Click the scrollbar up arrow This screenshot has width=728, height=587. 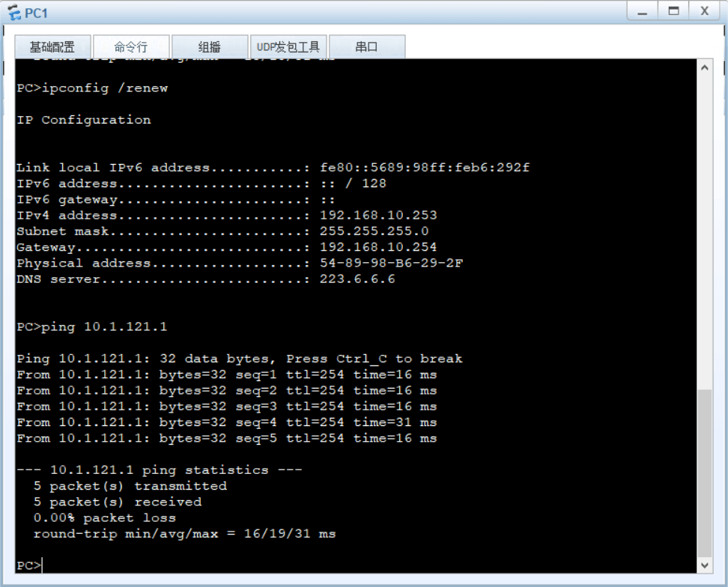[x=705, y=67]
